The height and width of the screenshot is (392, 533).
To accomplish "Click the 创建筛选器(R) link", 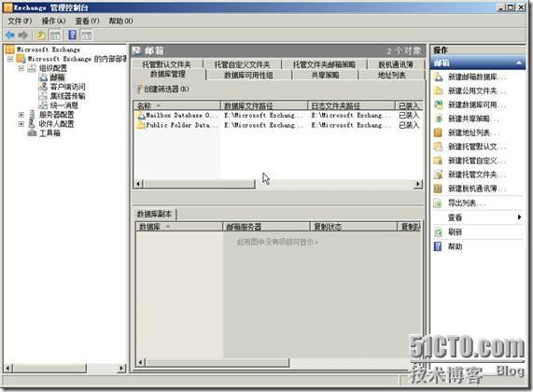I will point(166,89).
